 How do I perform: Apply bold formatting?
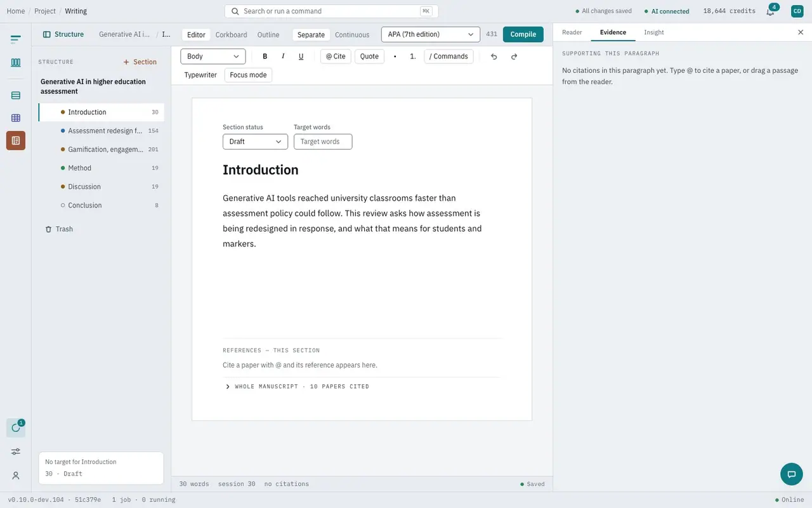(265, 57)
